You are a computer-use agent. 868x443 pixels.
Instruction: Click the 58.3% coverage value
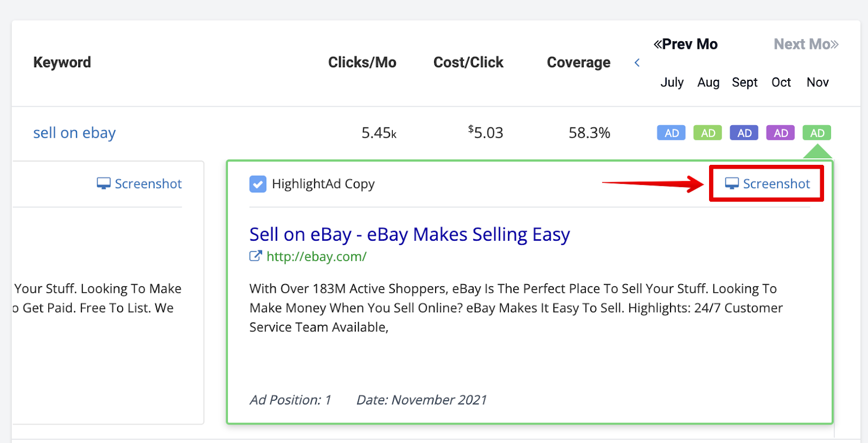590,133
